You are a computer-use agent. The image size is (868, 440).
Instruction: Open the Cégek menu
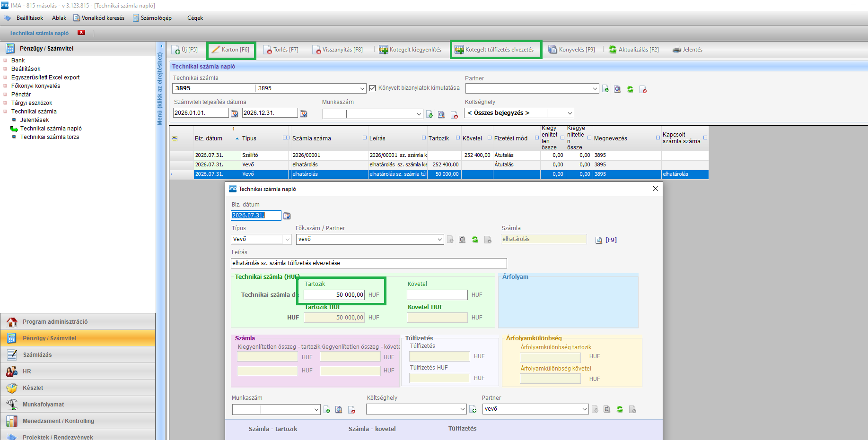pyautogui.click(x=195, y=18)
